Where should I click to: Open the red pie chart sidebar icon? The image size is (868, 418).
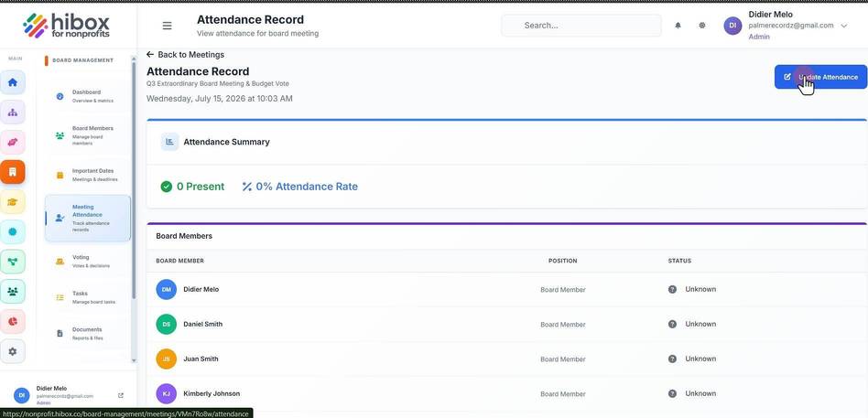tap(13, 321)
